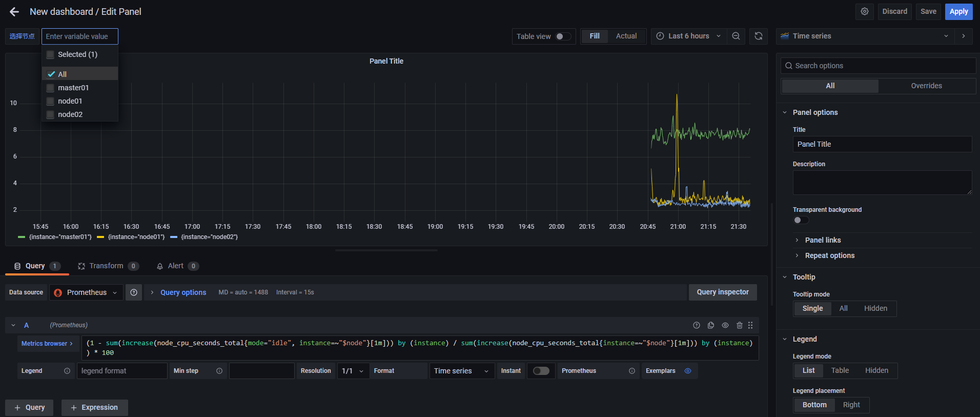Toggle query A visibility eye icon
980x417 pixels.
tap(725, 325)
